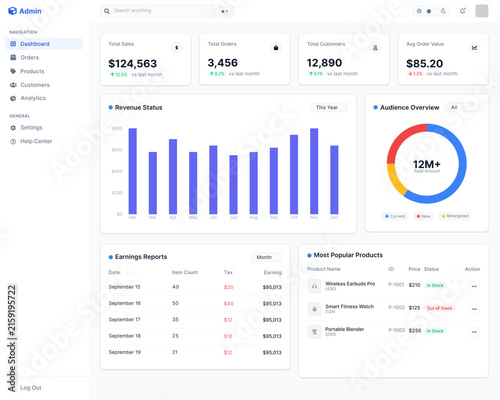The width and height of the screenshot is (500, 400).
Task: Switch to dark theme with moon icon
Action: 443,11
